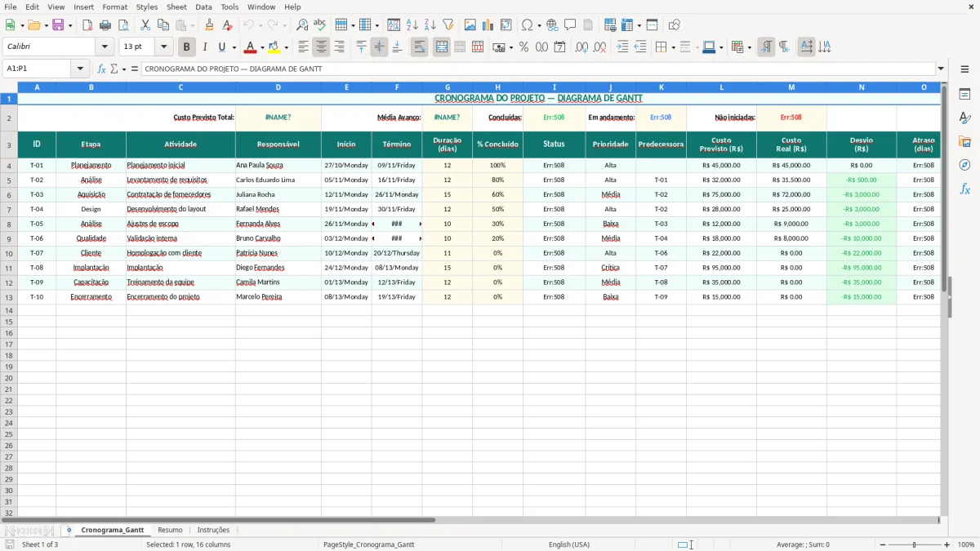This screenshot has height=551, width=980.
Task: Insert a chart
Action: click(x=488, y=25)
